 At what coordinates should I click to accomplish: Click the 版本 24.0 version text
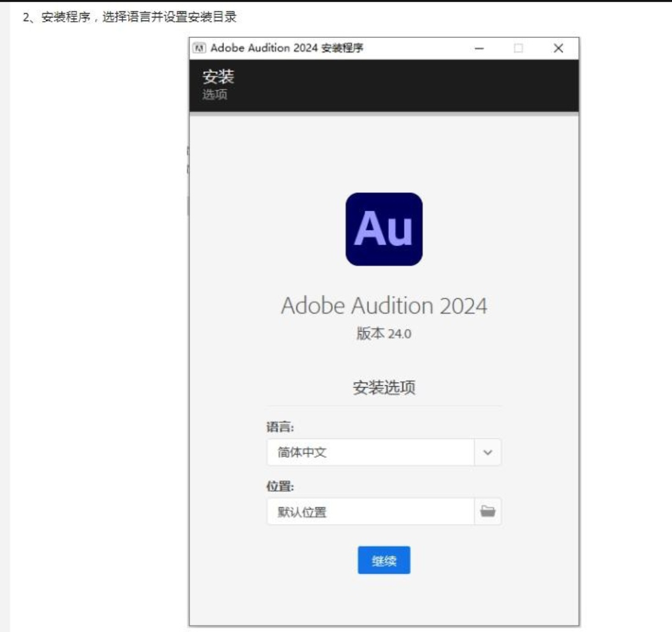(384, 334)
